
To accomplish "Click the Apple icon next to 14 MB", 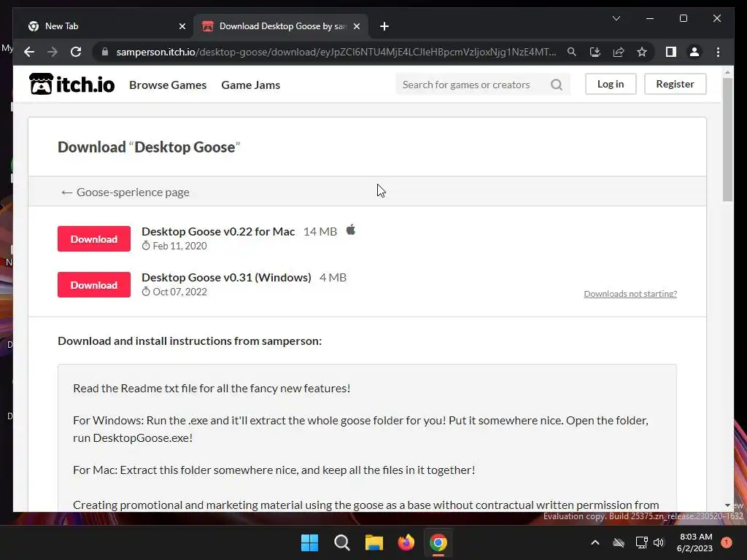I will click(351, 230).
